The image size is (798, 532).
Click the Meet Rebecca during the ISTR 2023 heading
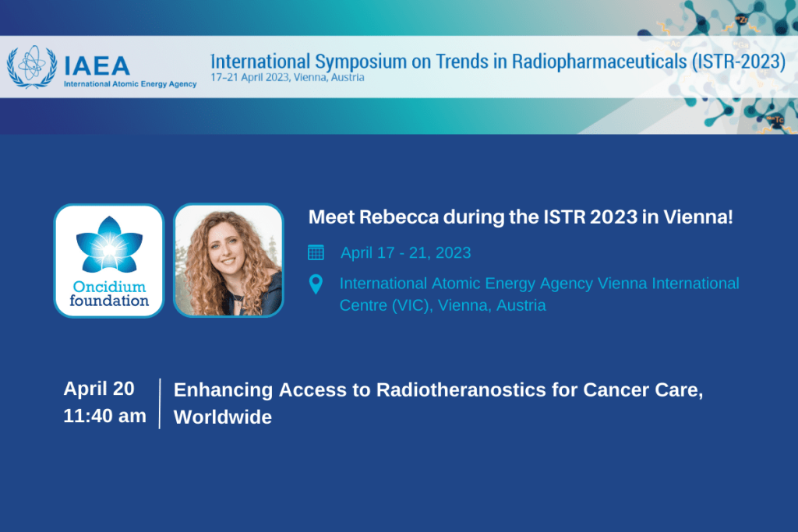click(x=521, y=217)
